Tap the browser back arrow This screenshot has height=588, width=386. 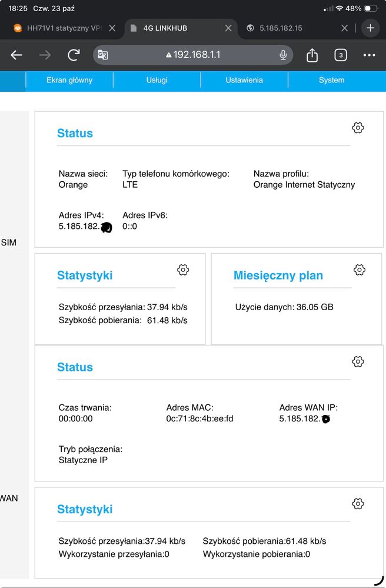click(x=16, y=55)
